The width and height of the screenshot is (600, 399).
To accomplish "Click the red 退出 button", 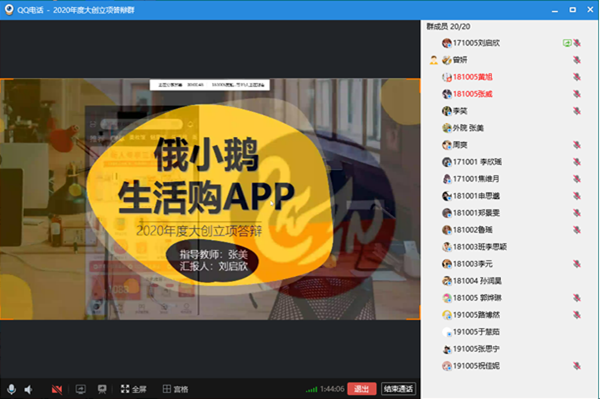I will [362, 389].
